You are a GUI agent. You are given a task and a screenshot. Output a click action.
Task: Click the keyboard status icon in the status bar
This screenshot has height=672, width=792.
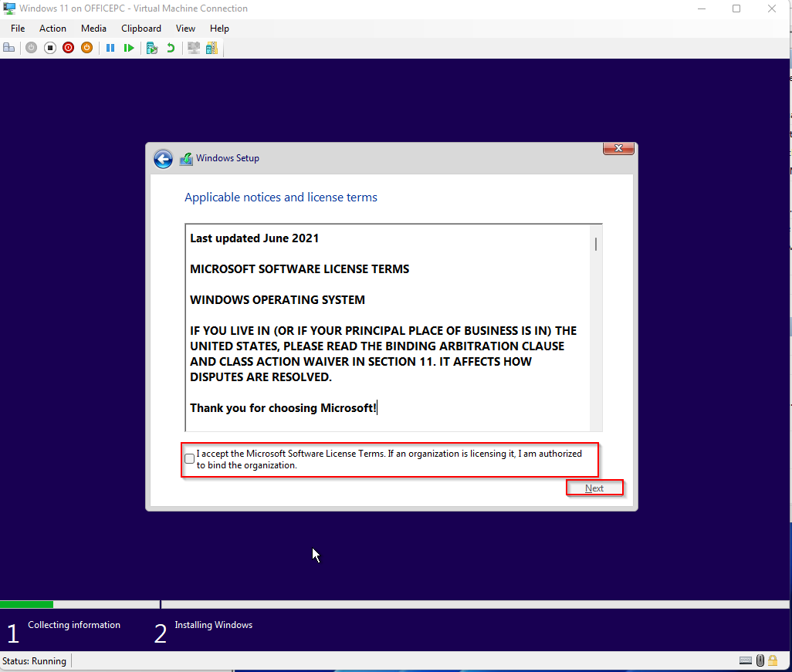pos(745,660)
